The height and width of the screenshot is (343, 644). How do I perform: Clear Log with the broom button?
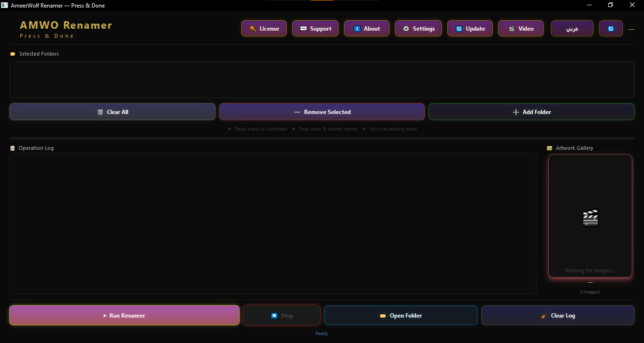click(x=558, y=315)
